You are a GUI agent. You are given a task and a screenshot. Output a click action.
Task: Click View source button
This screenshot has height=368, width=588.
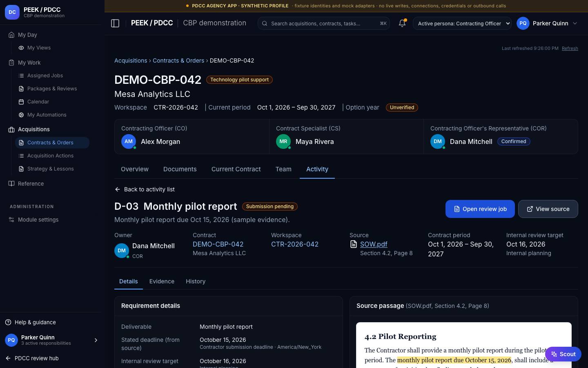[x=548, y=209]
